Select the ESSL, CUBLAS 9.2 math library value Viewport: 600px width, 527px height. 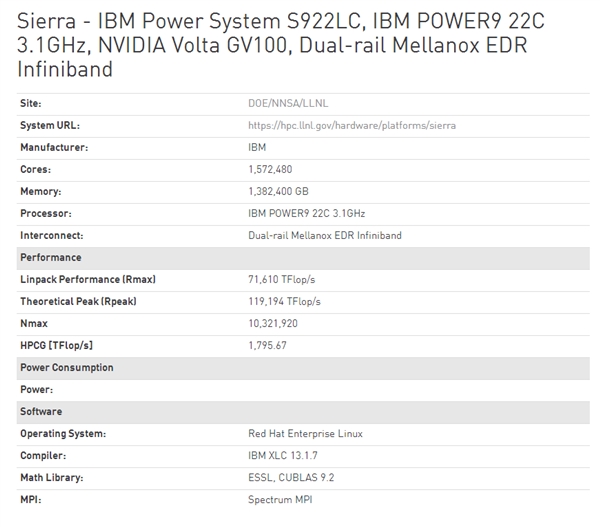291,477
